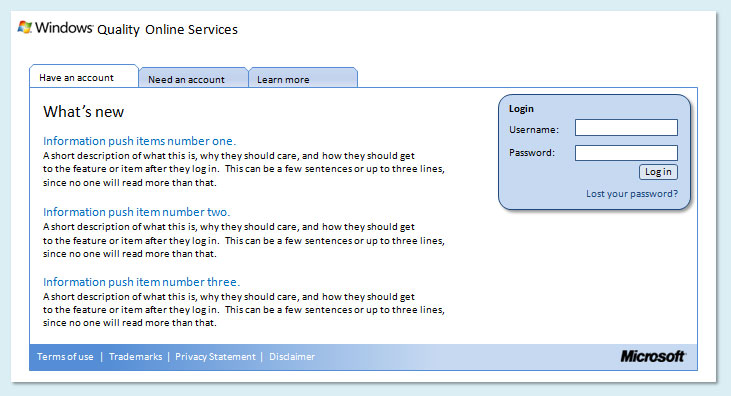The height and width of the screenshot is (396, 731).
Task: Click description text under push item number two
Action: (244, 240)
